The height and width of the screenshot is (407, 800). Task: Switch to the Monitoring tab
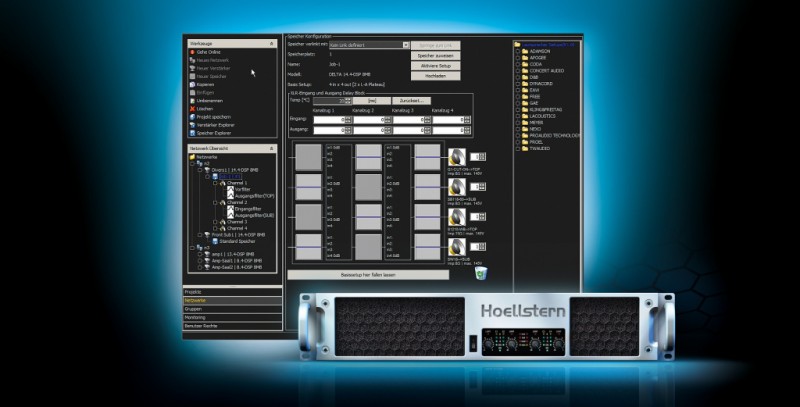tap(232, 317)
